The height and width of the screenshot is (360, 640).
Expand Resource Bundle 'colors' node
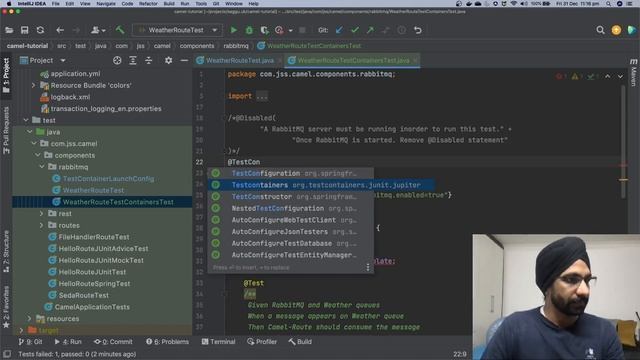[33, 85]
